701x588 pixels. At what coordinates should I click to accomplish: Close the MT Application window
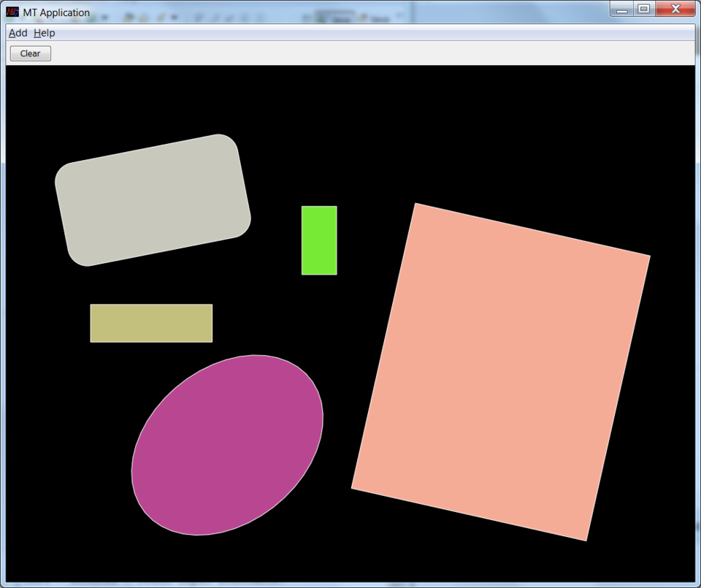point(675,9)
